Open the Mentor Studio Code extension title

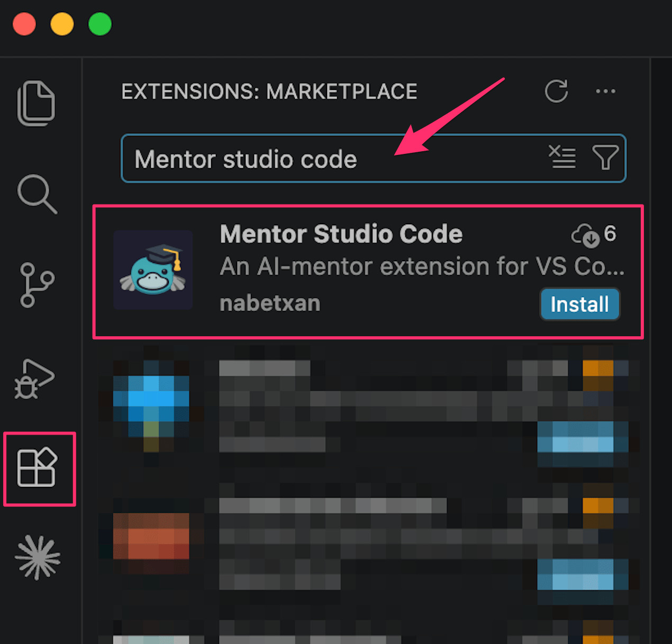pyautogui.click(x=341, y=234)
